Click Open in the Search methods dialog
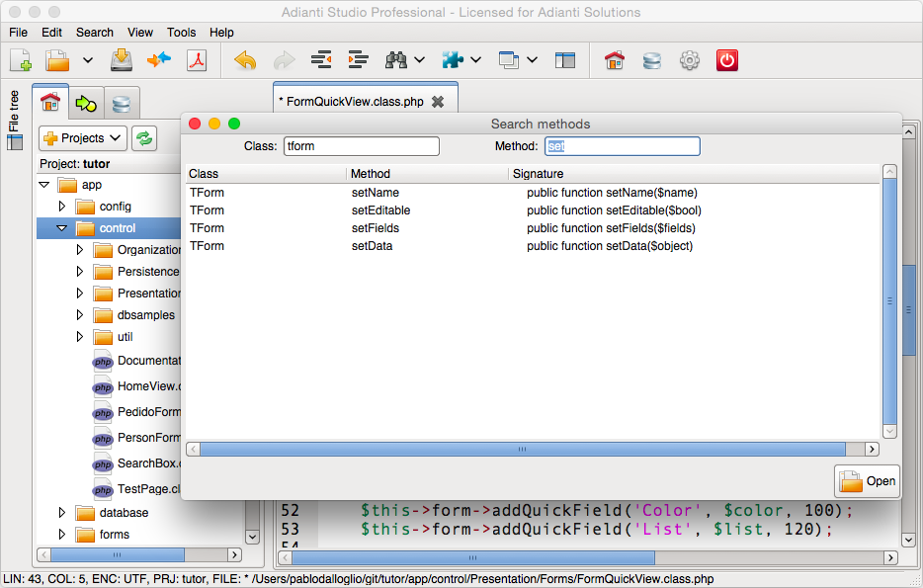The height and width of the screenshot is (588, 923). [867, 481]
